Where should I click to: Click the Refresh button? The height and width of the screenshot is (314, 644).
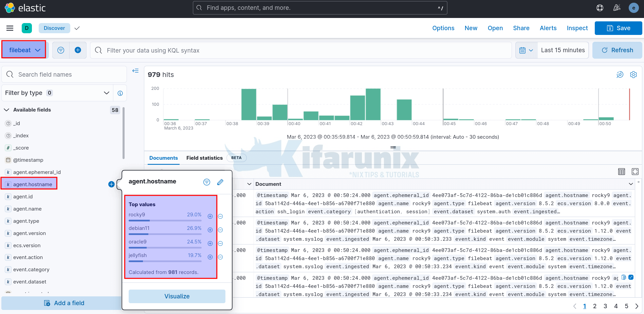[x=617, y=50]
